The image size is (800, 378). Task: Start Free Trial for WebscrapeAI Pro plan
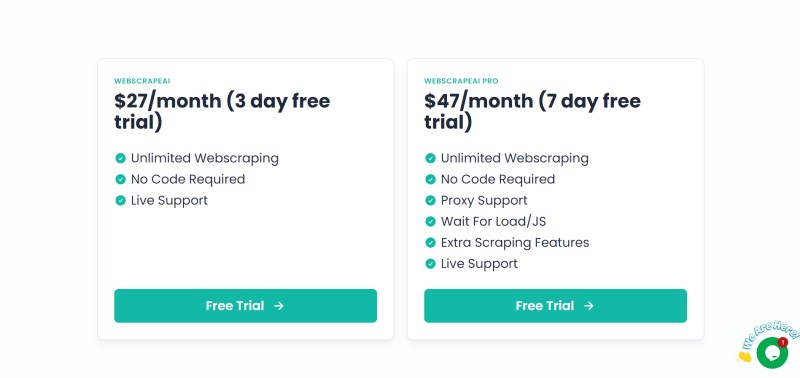click(555, 306)
